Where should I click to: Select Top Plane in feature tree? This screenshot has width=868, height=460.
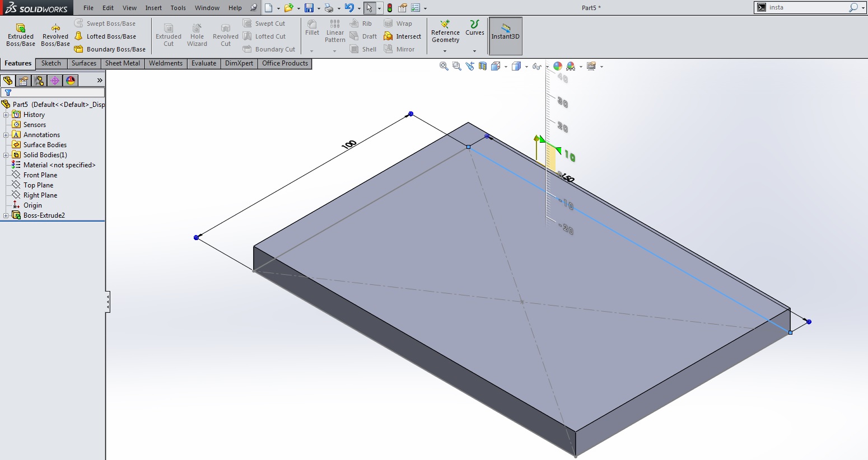(x=38, y=185)
